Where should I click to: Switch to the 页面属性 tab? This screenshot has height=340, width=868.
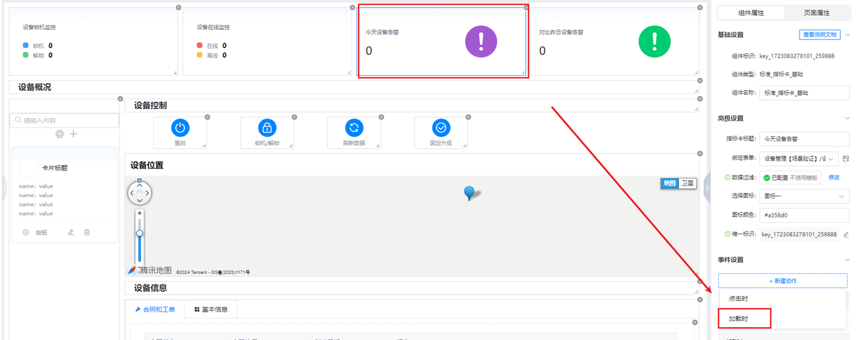[817, 13]
